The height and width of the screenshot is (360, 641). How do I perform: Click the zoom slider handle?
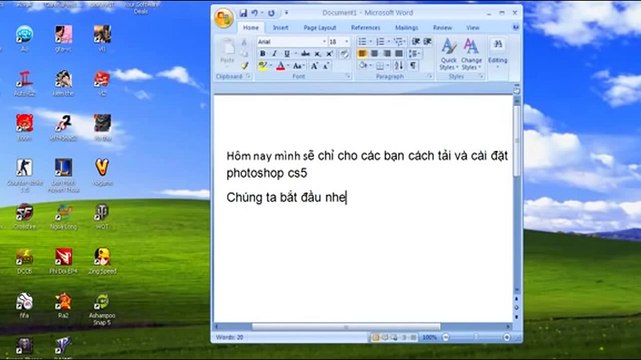coord(476,338)
